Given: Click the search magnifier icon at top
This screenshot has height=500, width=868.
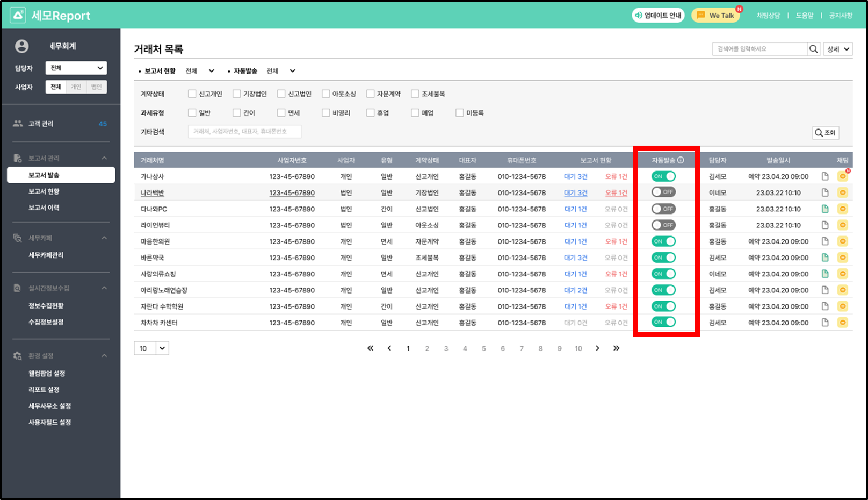Looking at the screenshot, I should (813, 49).
